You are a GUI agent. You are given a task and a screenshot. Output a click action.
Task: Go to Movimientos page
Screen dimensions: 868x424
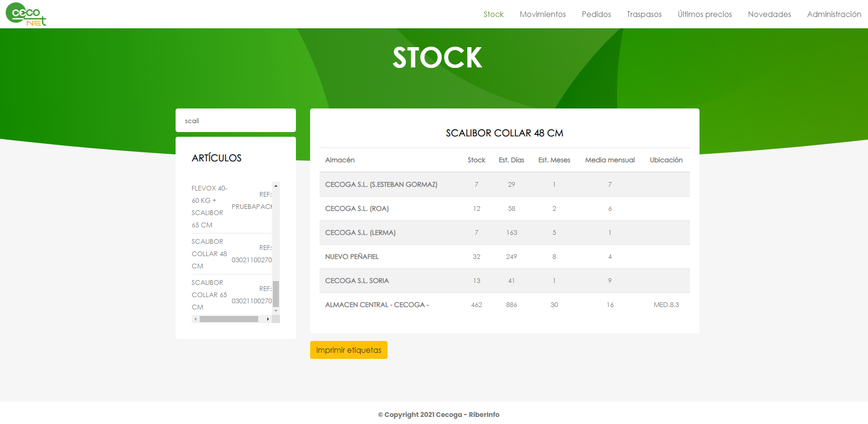point(542,14)
